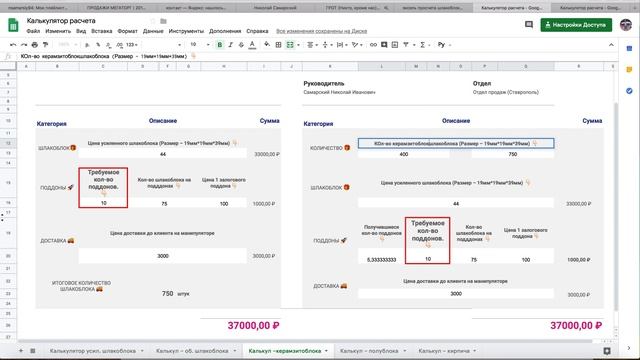Switch to Калькул – кирпича sheet
Viewport: 640px width, 360px height.
click(x=444, y=351)
